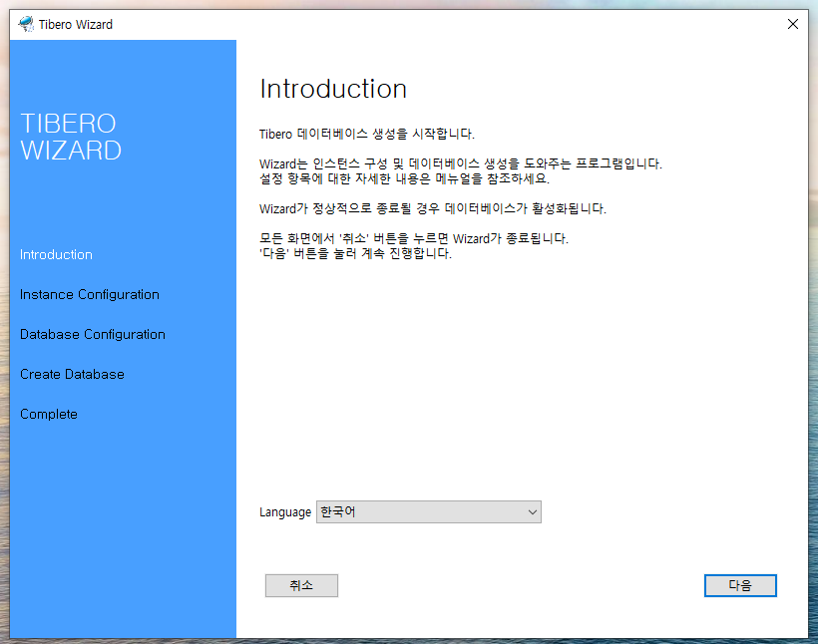Click the 'Tibero Wizard' window title text
Screen dimensions: 818x644
[75, 25]
